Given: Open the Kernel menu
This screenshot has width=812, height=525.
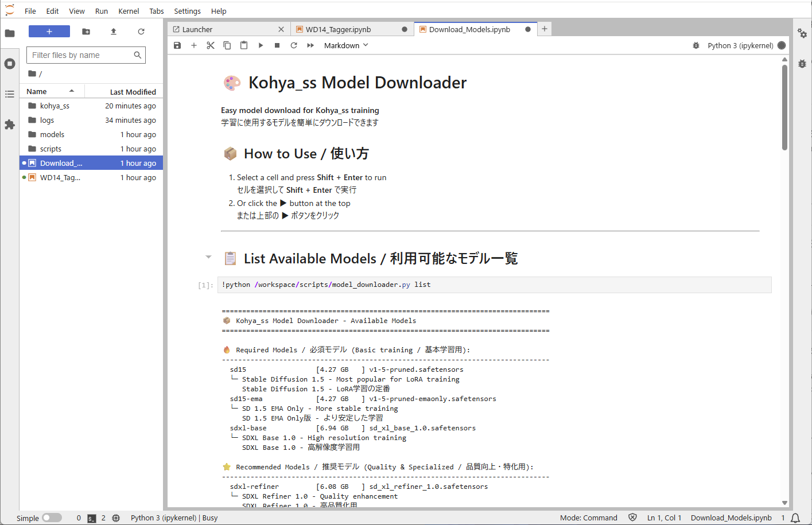Looking at the screenshot, I should 129,10.
